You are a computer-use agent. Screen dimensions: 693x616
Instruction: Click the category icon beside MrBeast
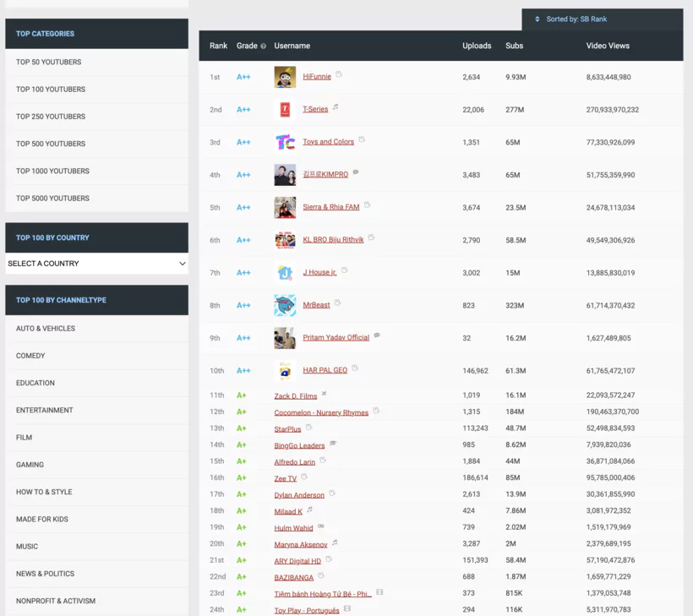(x=338, y=303)
